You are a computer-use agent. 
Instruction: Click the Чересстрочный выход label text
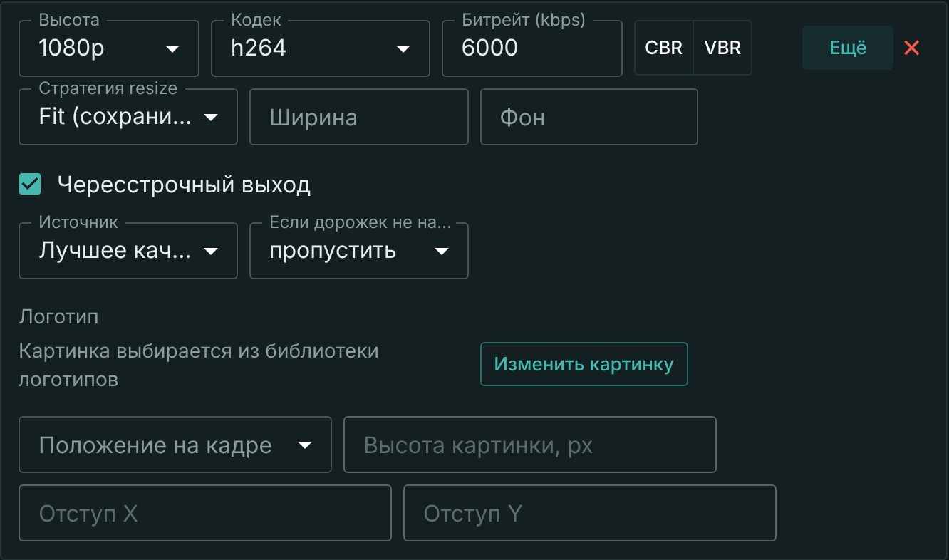pos(184,185)
